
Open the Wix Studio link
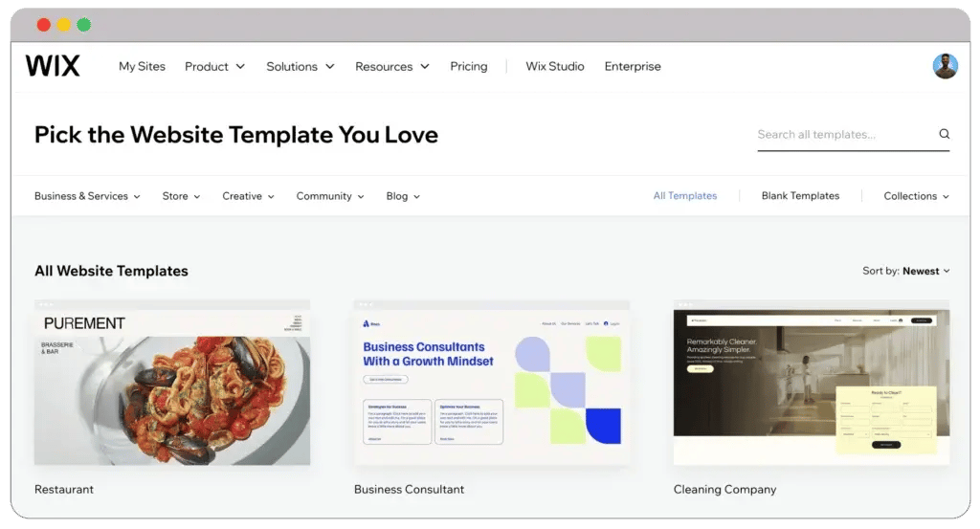pyautogui.click(x=554, y=67)
